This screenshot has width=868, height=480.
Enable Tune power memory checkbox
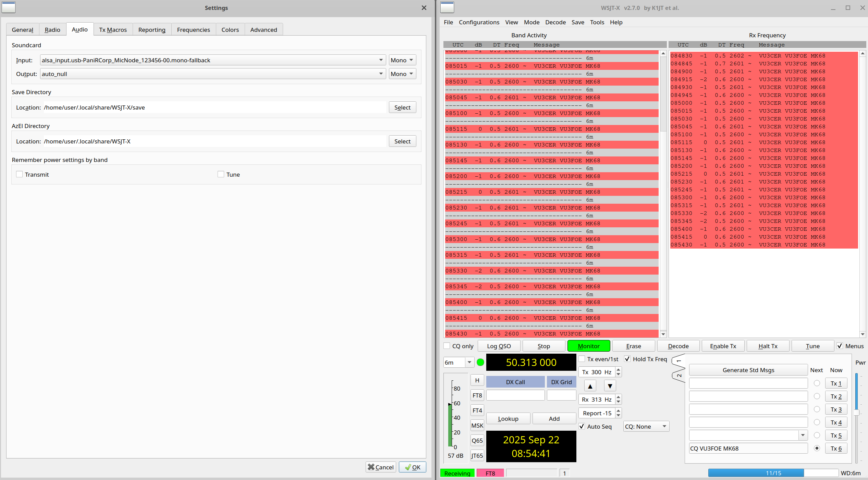[221, 174]
